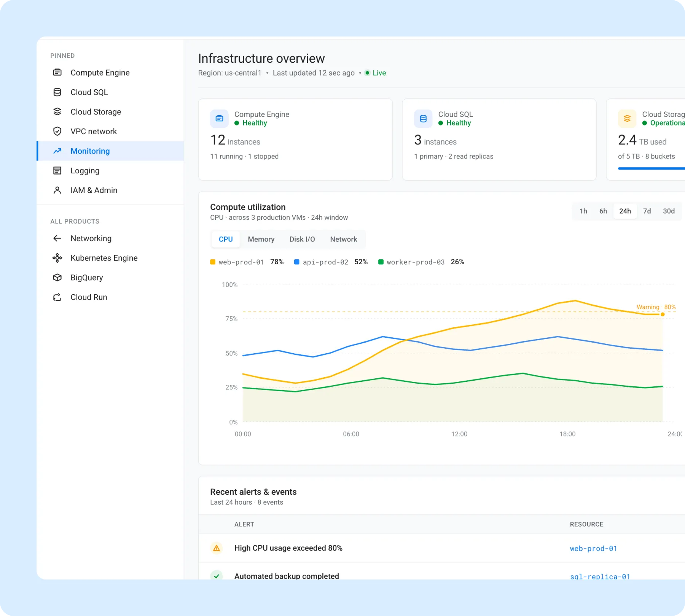Open BigQuery cube icon
The width and height of the screenshot is (685, 616).
click(57, 278)
